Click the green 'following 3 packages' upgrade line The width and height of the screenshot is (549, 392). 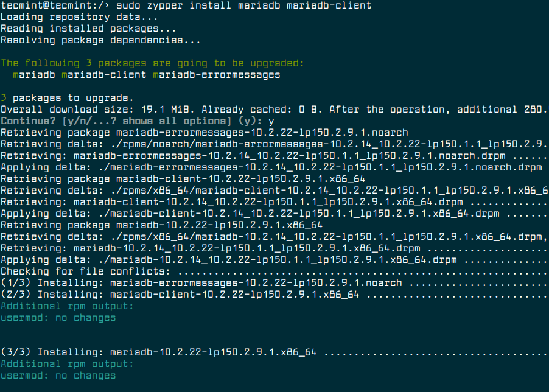click(x=152, y=63)
